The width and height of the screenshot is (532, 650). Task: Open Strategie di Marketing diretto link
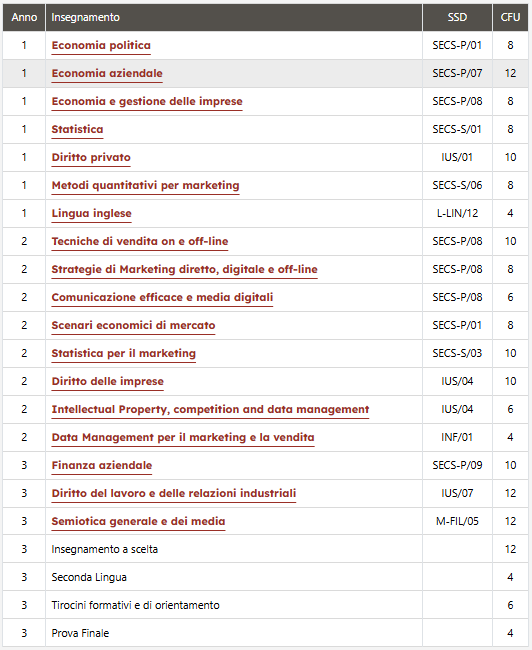[x=185, y=269]
